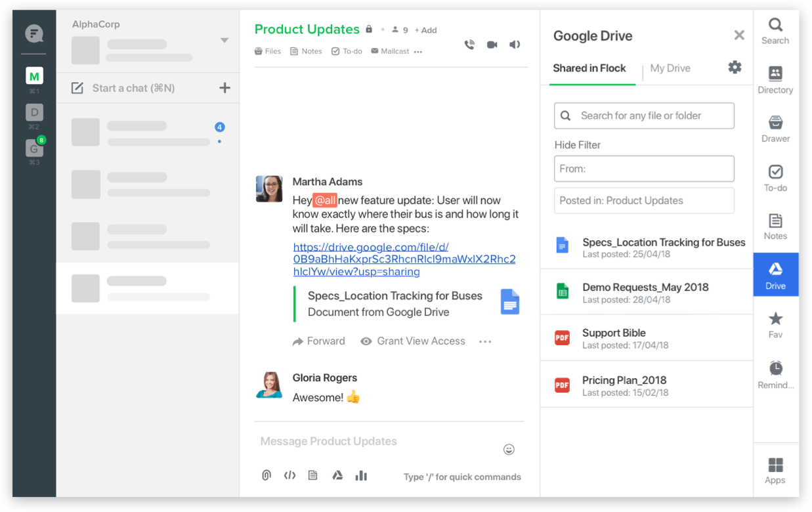Open Support Bible PDF

pyautogui.click(x=647, y=338)
